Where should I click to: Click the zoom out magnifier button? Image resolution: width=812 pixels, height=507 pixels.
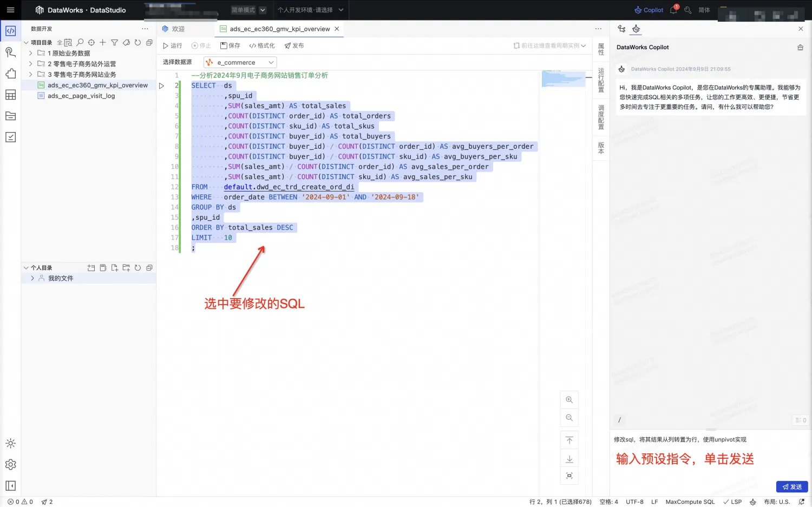[569, 418]
